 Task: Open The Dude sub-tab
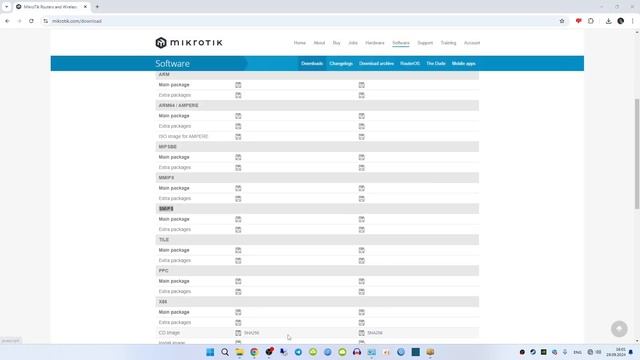tap(436, 64)
